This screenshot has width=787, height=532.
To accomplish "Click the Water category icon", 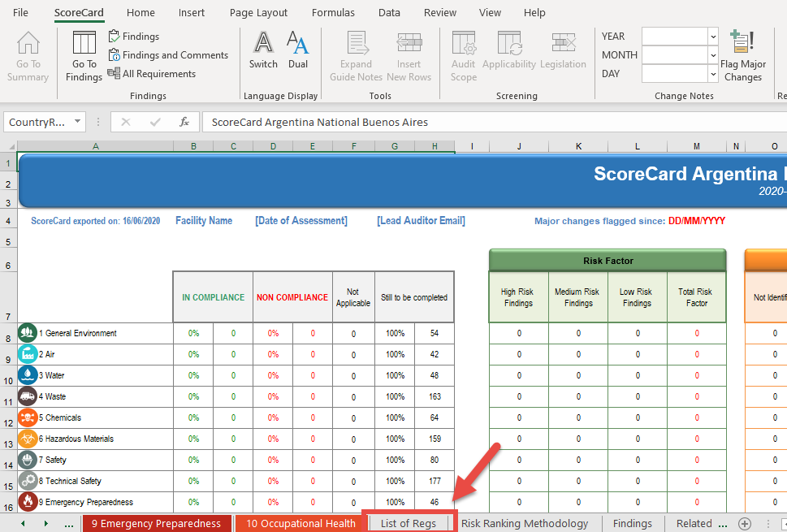I will pyautogui.click(x=28, y=375).
